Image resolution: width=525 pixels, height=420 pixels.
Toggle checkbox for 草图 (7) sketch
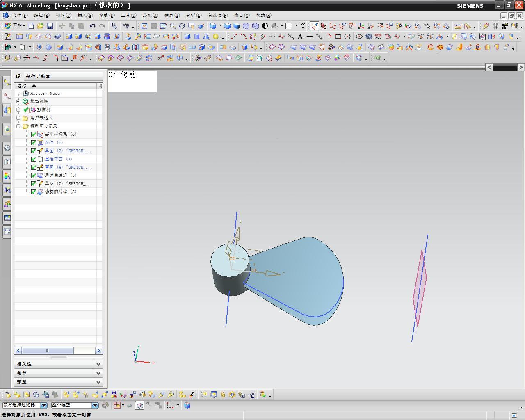pyautogui.click(x=34, y=183)
